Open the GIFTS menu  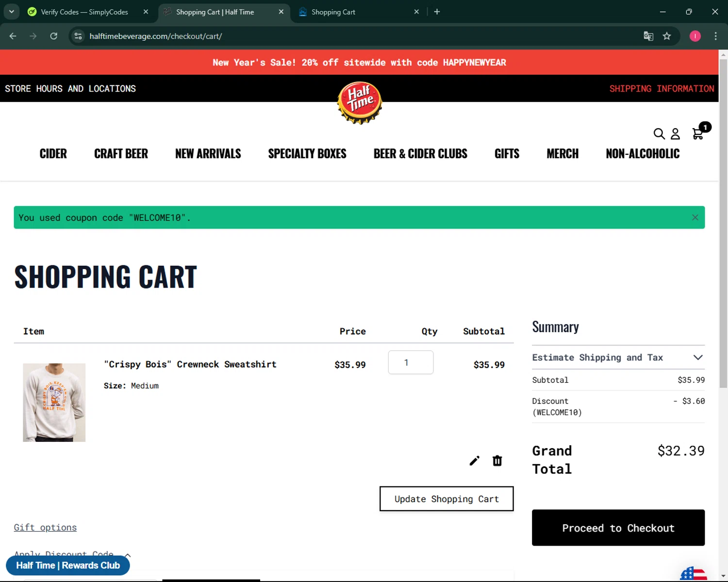coord(507,154)
